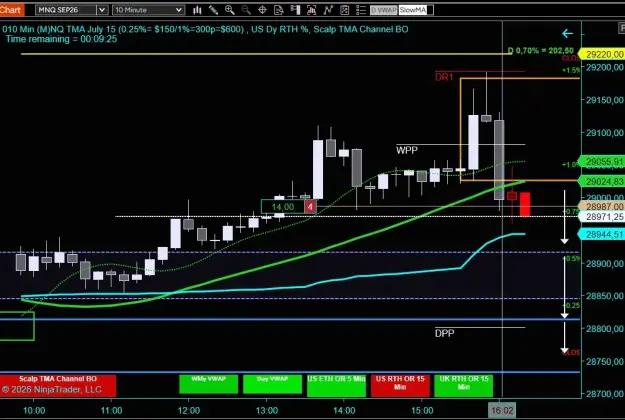Click the 16:02 time axis marker
The width and height of the screenshot is (625, 420).
(x=502, y=410)
